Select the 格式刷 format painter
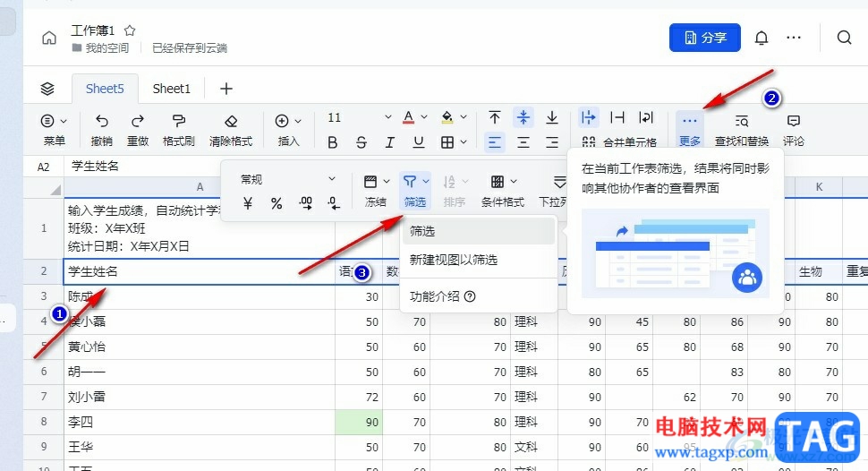 pos(178,130)
